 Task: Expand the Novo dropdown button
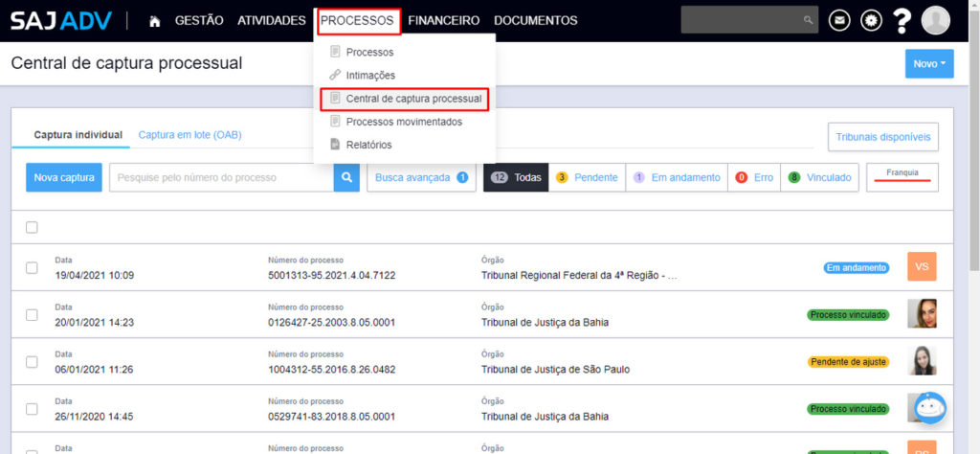click(x=929, y=64)
